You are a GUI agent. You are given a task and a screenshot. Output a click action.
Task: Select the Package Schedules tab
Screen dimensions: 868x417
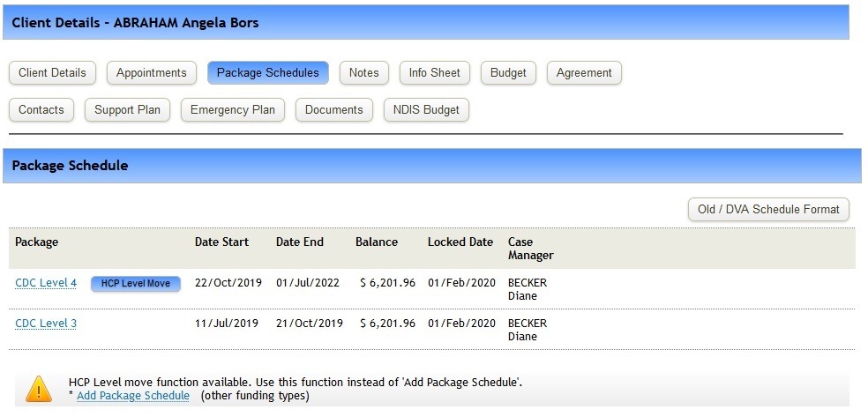(268, 73)
